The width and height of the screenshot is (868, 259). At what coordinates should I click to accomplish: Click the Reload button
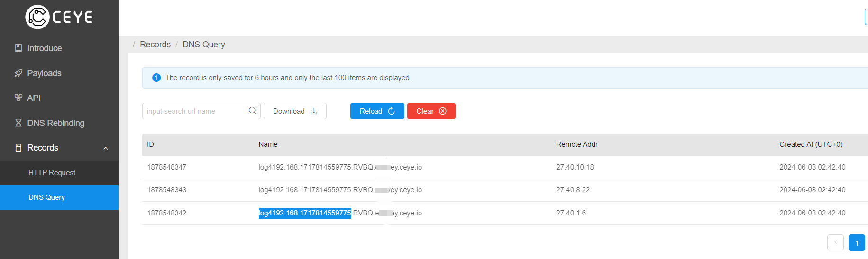[x=377, y=111]
